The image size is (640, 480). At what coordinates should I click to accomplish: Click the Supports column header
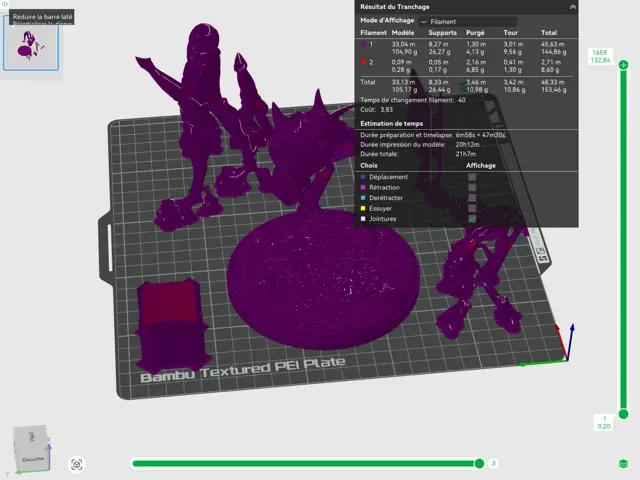click(x=442, y=33)
